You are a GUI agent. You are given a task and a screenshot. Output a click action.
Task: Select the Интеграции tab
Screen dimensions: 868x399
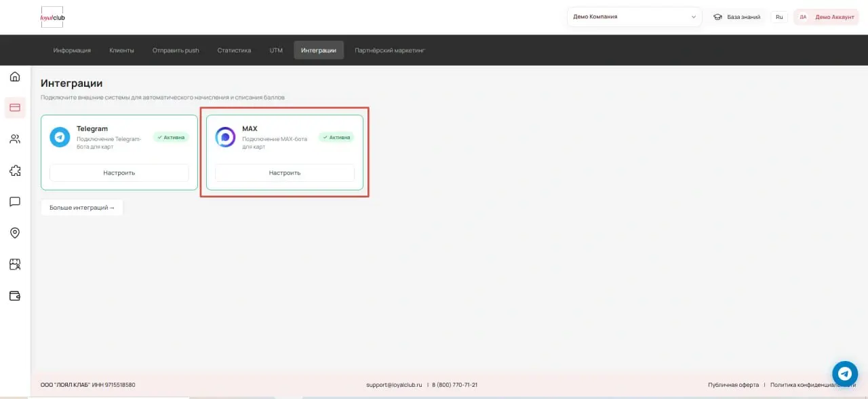coord(319,50)
